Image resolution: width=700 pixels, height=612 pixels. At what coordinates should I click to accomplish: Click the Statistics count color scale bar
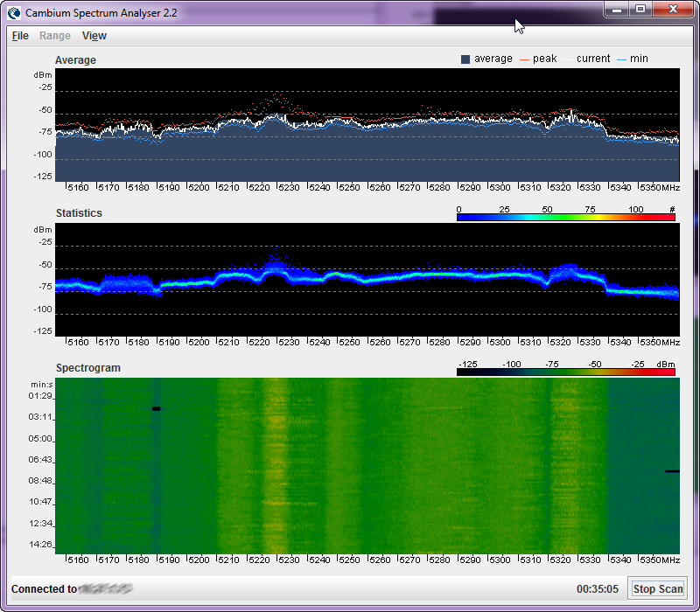pos(566,218)
